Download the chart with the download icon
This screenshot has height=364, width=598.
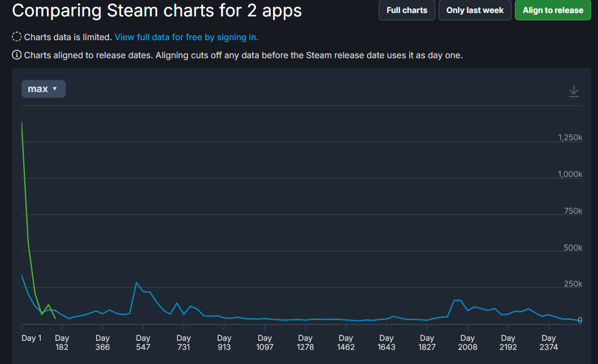pyautogui.click(x=574, y=91)
